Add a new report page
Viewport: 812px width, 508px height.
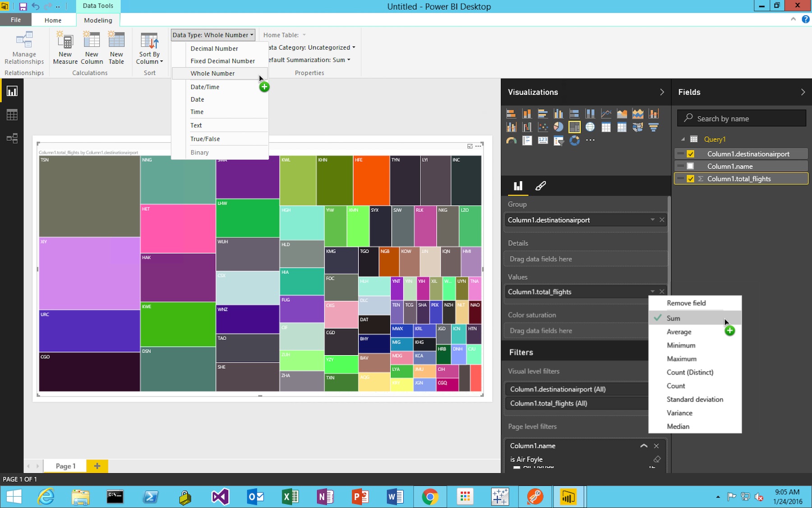pos(97,466)
